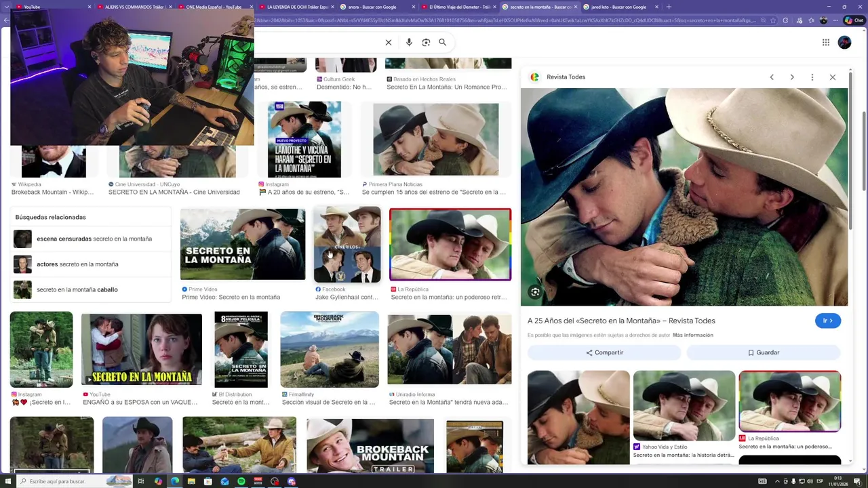The image size is (868, 488).
Task: Open BF Distribution movie poster result
Action: [241, 350]
